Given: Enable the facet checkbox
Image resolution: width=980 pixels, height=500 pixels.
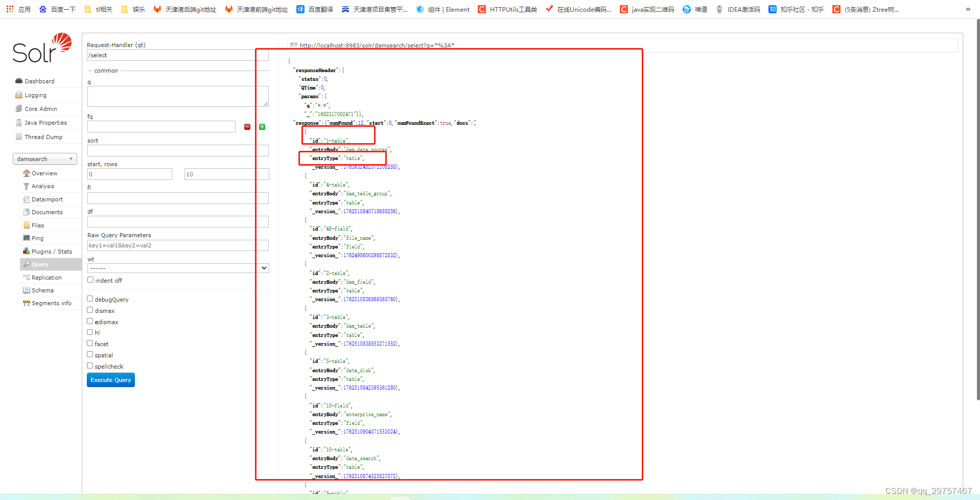Looking at the screenshot, I should point(90,343).
